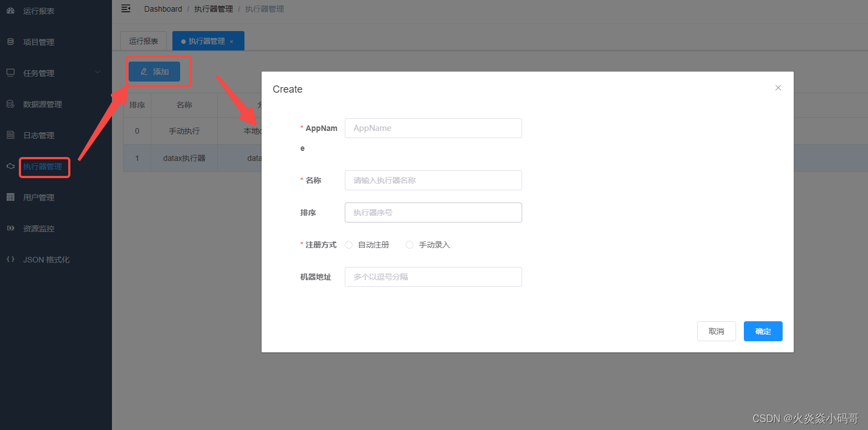
Task: Click the sort value 1 cell
Action: [137, 158]
